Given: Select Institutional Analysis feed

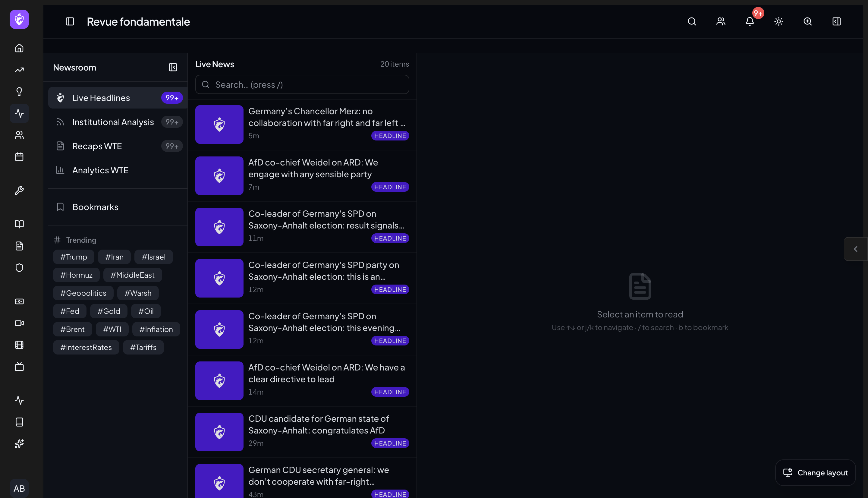Looking at the screenshot, I should pos(118,122).
